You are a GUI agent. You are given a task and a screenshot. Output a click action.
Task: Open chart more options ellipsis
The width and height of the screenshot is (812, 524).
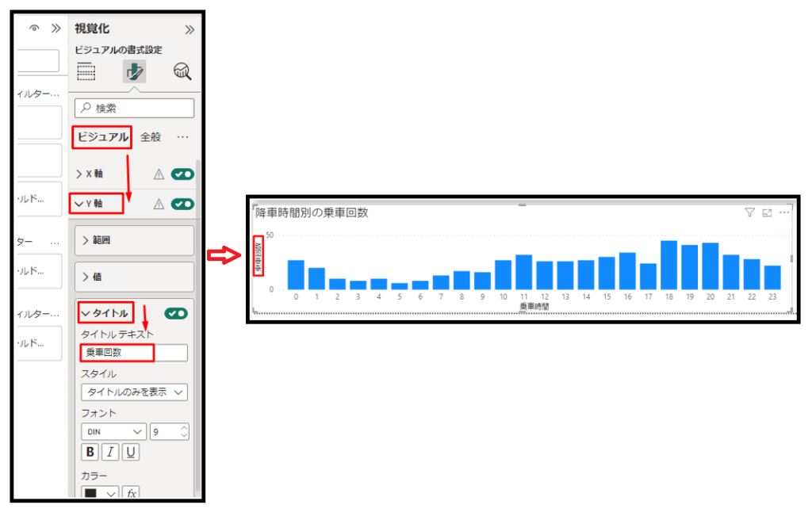(784, 212)
